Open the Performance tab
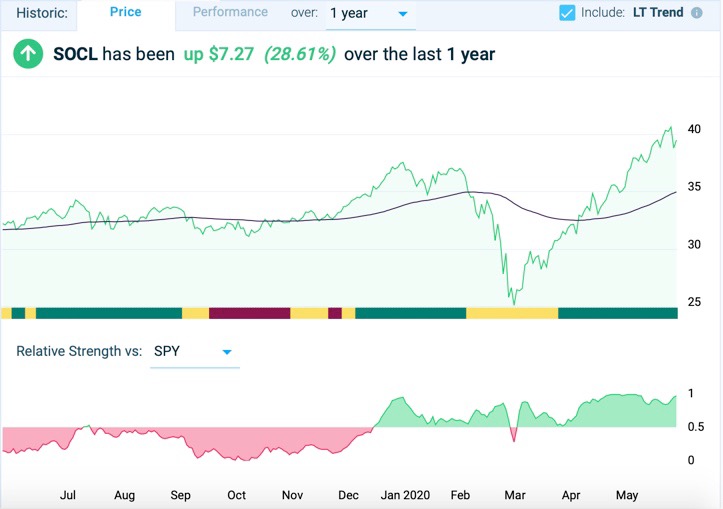Screen dimensions: 723x509 pos(230,13)
